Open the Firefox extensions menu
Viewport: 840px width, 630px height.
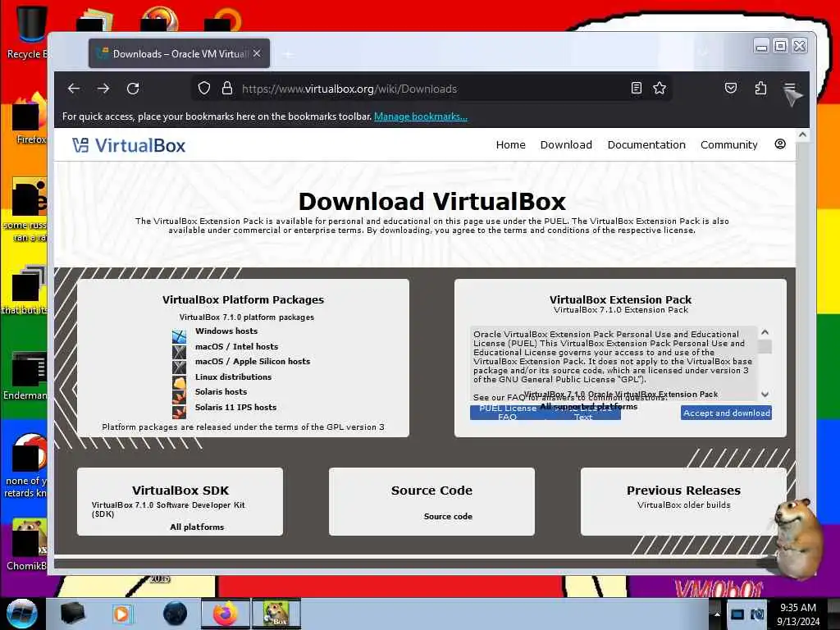coord(760,89)
